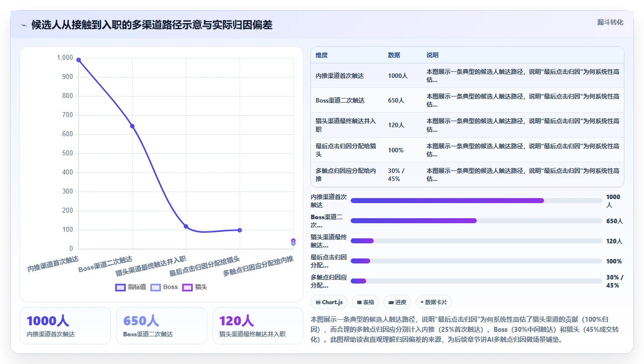The height and width of the screenshot is (364, 644).
Task: Click the 650人 data card
Action: coord(162,326)
